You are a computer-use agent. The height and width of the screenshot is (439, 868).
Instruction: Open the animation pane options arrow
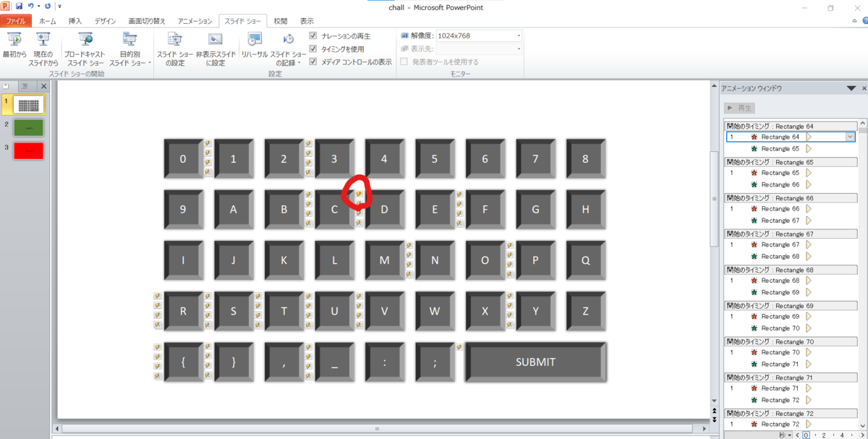click(x=851, y=88)
